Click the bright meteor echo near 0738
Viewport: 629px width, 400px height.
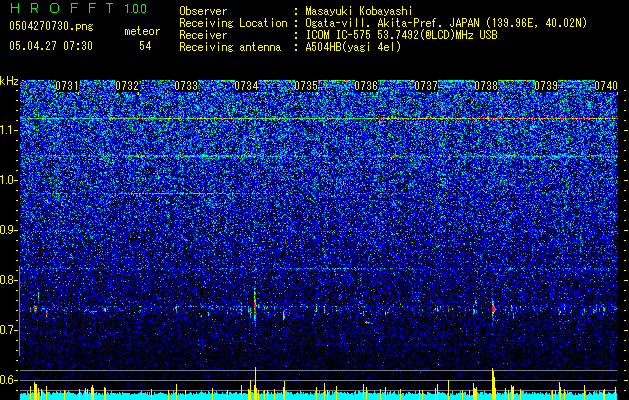(493, 309)
